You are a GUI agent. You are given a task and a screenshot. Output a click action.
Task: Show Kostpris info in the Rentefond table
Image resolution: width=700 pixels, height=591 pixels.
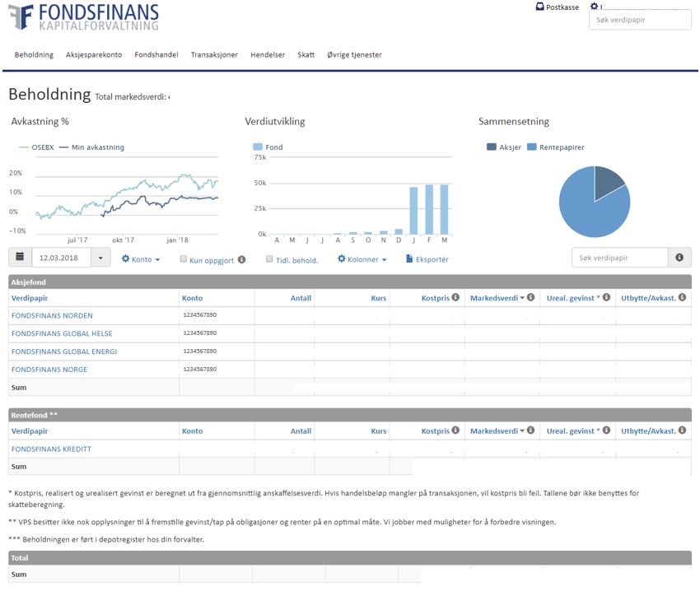[x=455, y=430]
